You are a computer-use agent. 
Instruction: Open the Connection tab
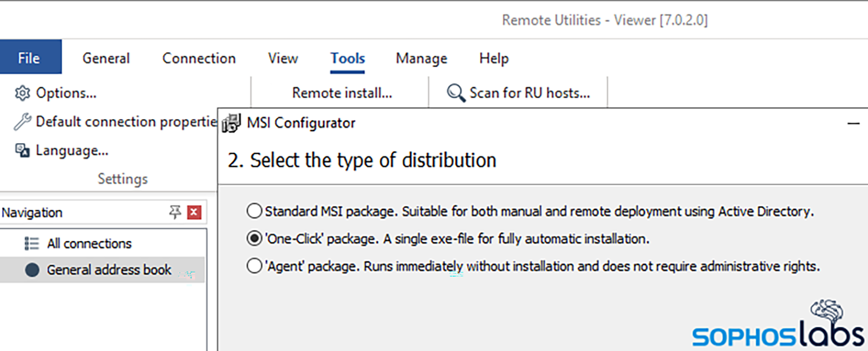pyautogui.click(x=199, y=58)
